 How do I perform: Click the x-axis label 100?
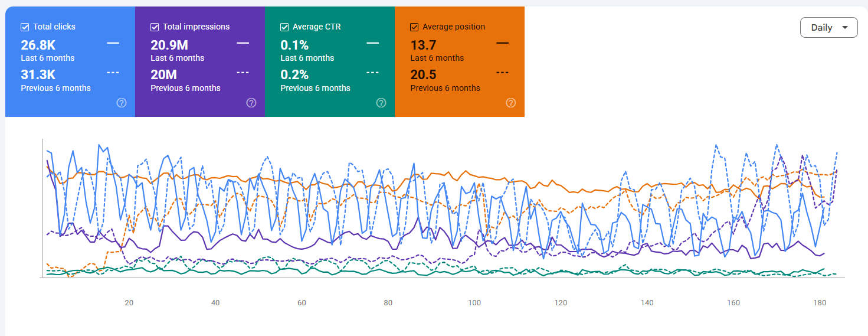point(474,303)
